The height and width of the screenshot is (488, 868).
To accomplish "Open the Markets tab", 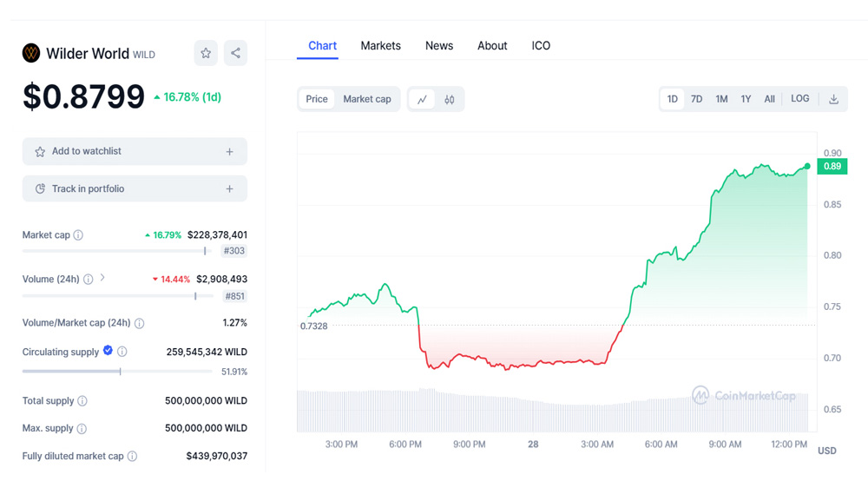I will coord(380,46).
